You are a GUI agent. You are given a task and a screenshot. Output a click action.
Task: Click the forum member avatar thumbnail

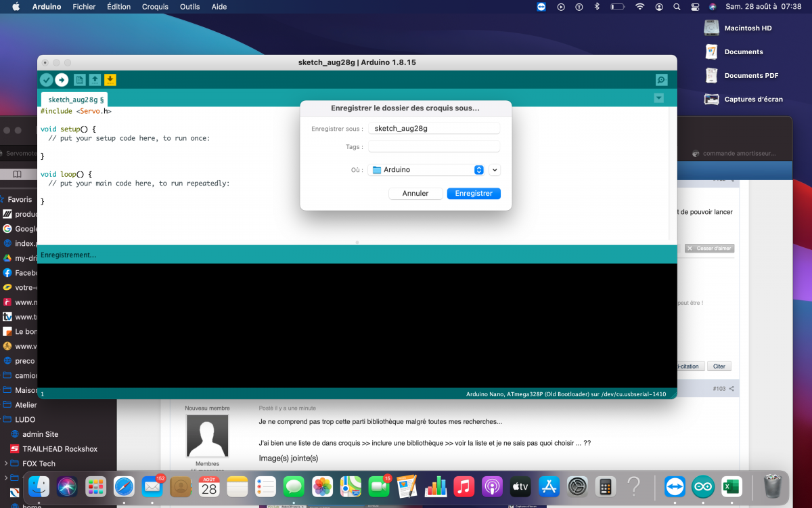point(207,436)
